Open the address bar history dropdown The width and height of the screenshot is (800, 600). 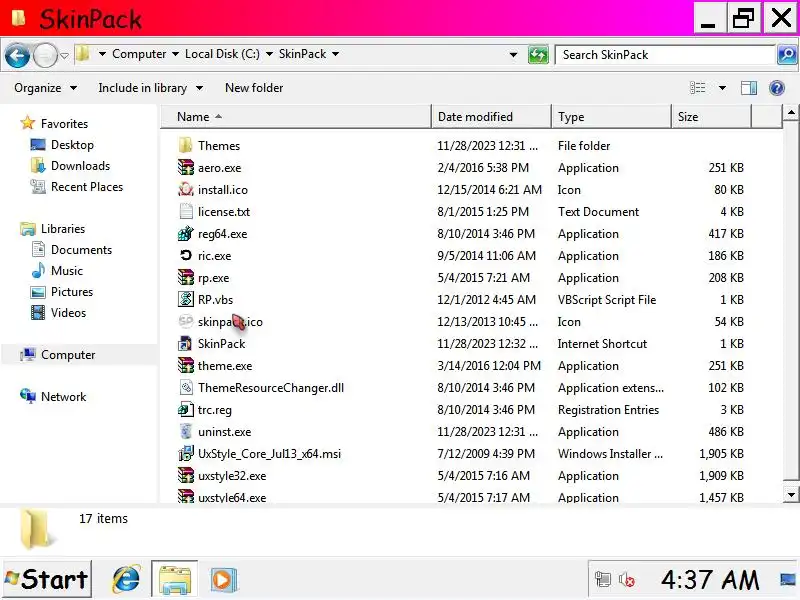tap(513, 55)
